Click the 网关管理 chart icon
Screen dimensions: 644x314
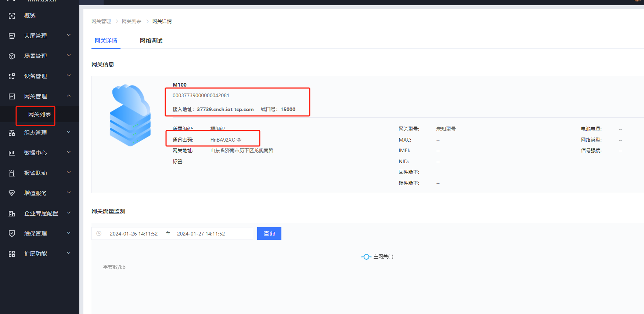pyautogui.click(x=12, y=96)
